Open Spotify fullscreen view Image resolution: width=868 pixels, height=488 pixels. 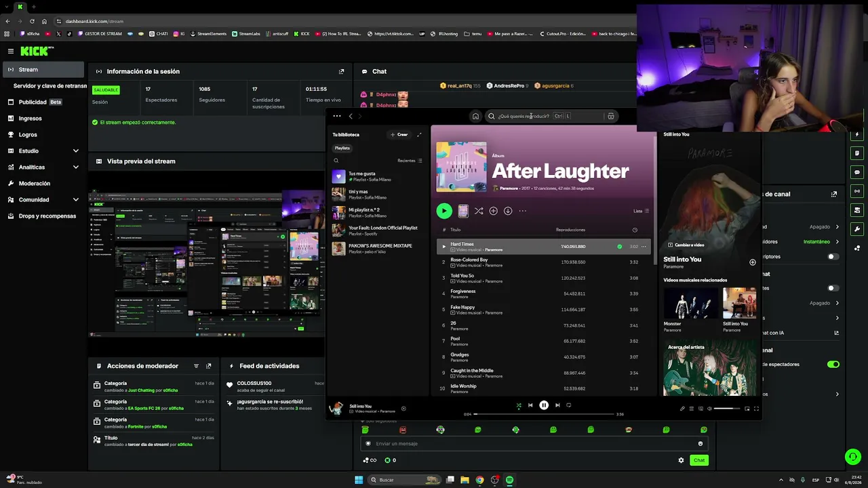[756, 409]
